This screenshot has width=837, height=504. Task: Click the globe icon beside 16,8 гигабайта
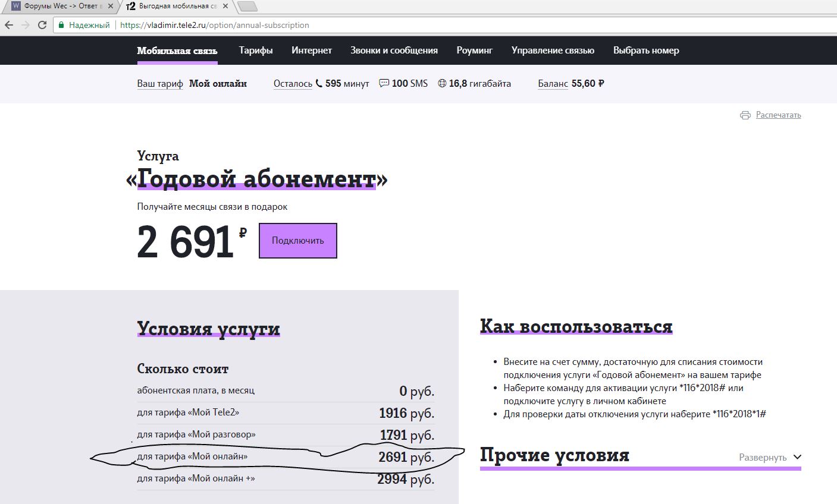pyautogui.click(x=442, y=84)
